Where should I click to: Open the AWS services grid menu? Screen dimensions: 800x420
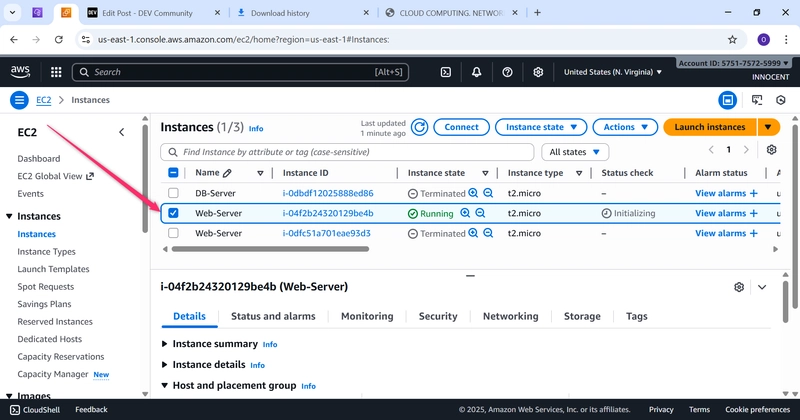click(x=56, y=72)
